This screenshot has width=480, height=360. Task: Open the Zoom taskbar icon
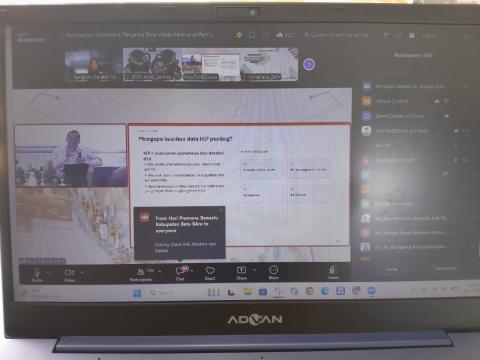click(x=371, y=291)
